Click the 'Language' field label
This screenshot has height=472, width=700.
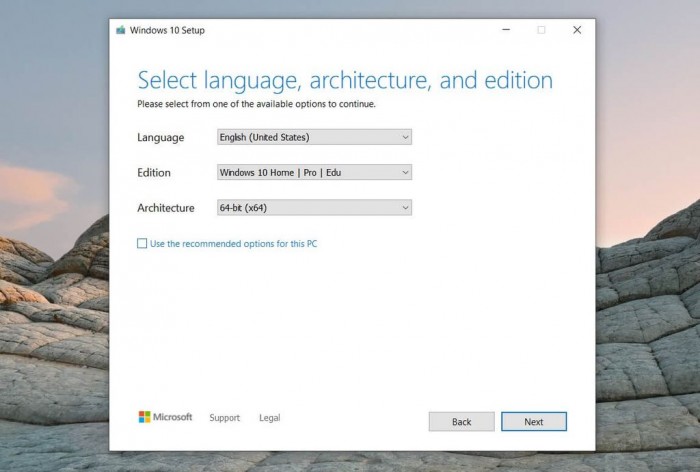160,138
